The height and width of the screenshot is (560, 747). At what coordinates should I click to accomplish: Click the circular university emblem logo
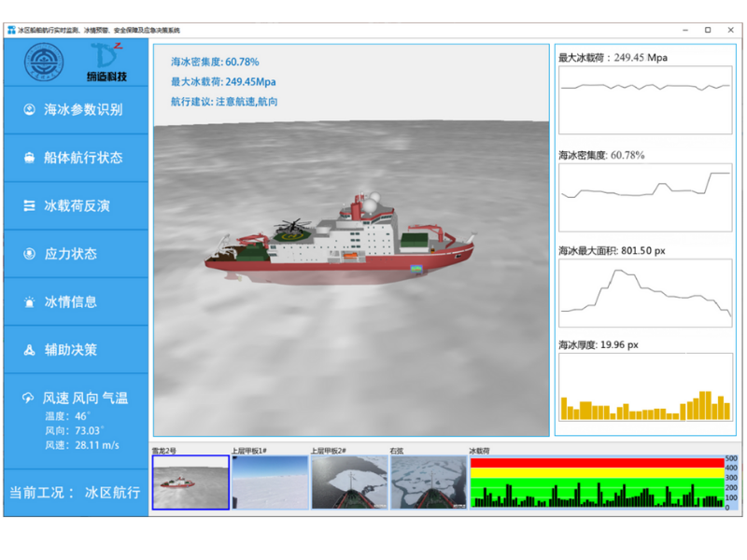pos(43,64)
